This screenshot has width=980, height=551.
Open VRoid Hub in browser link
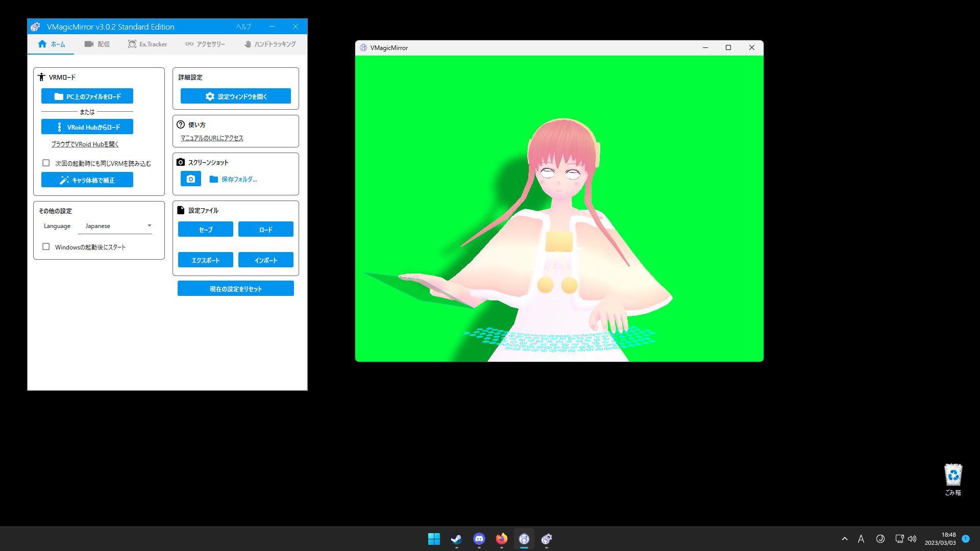tap(84, 144)
